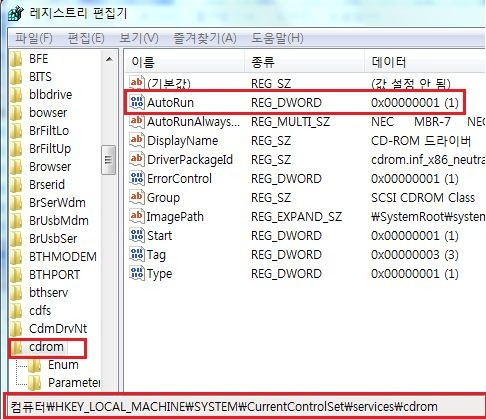486x419 pixels.
Task: Open the 파일(F) menu
Action: pyautogui.click(x=34, y=38)
